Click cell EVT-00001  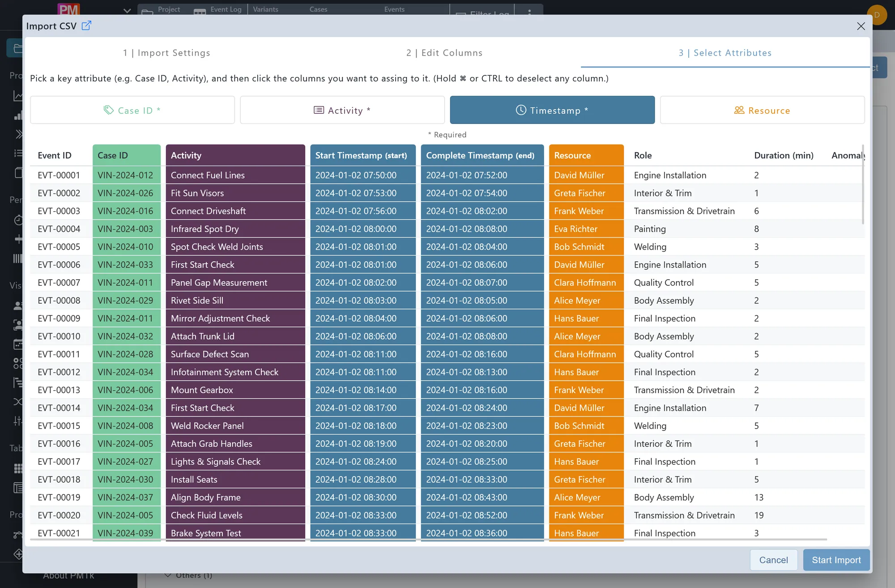point(59,175)
